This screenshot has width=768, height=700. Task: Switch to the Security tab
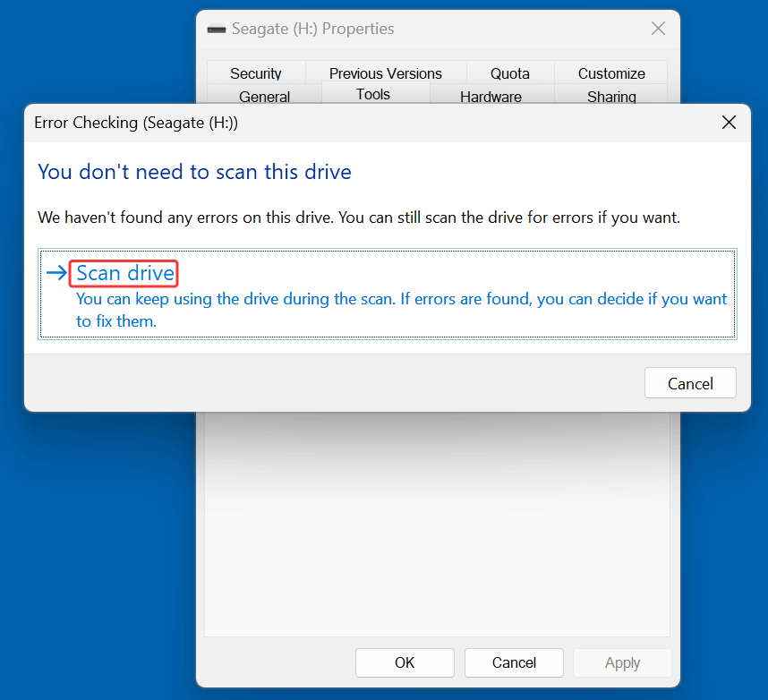tap(256, 73)
